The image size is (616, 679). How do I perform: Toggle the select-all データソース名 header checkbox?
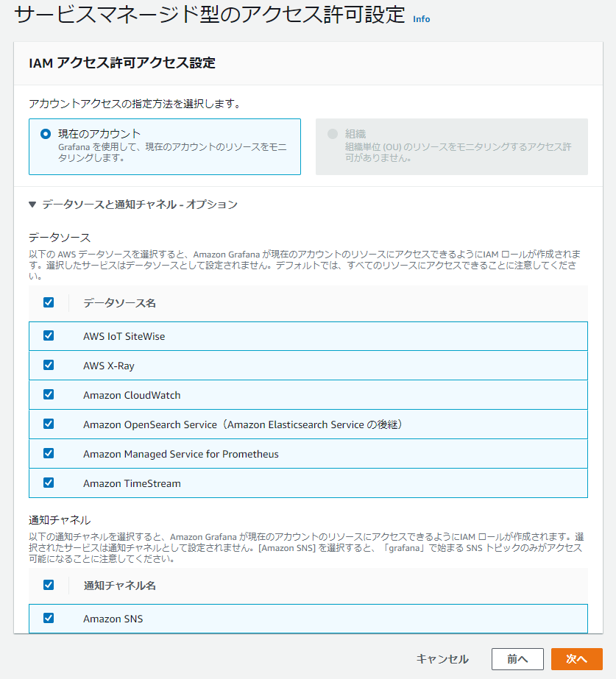click(49, 302)
